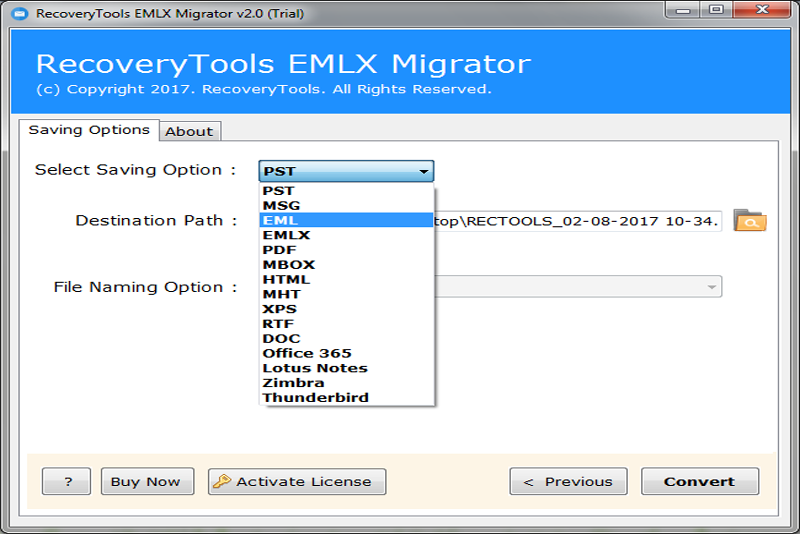Select the Saving Options tab

89,130
